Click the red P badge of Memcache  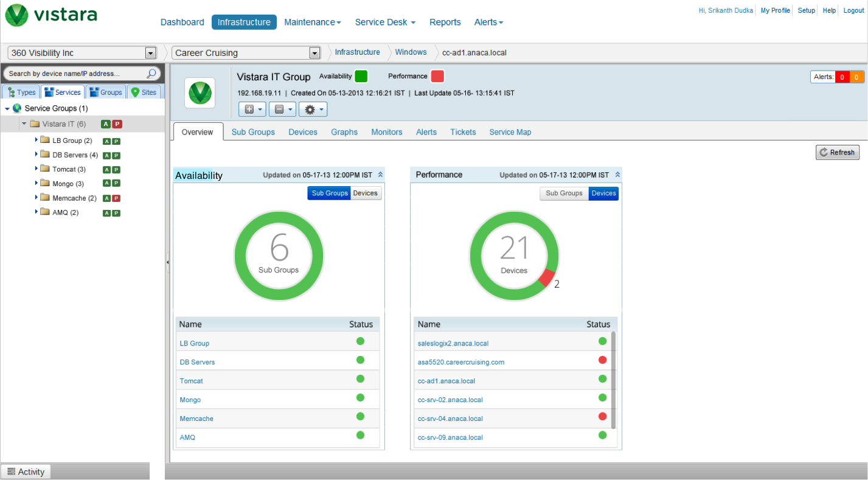point(116,198)
